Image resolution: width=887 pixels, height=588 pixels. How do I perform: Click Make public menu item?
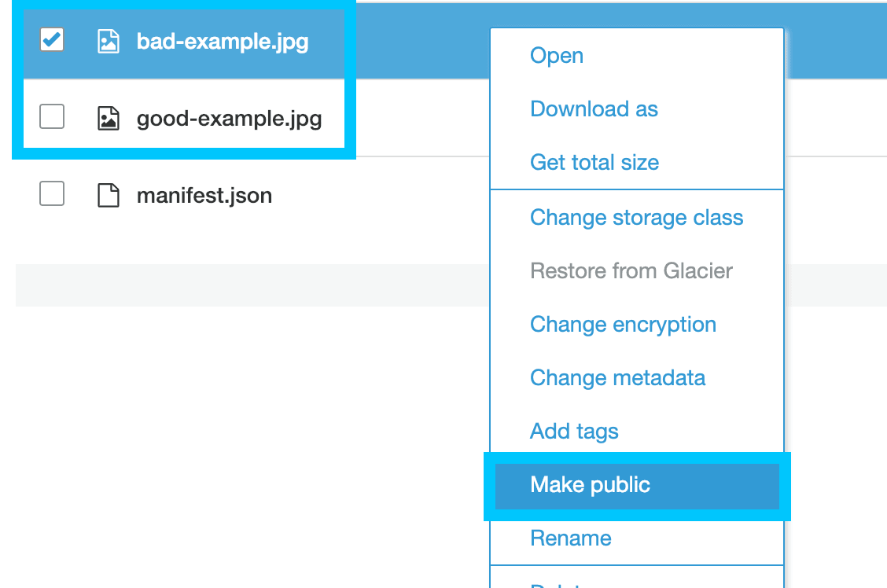pyautogui.click(x=590, y=485)
